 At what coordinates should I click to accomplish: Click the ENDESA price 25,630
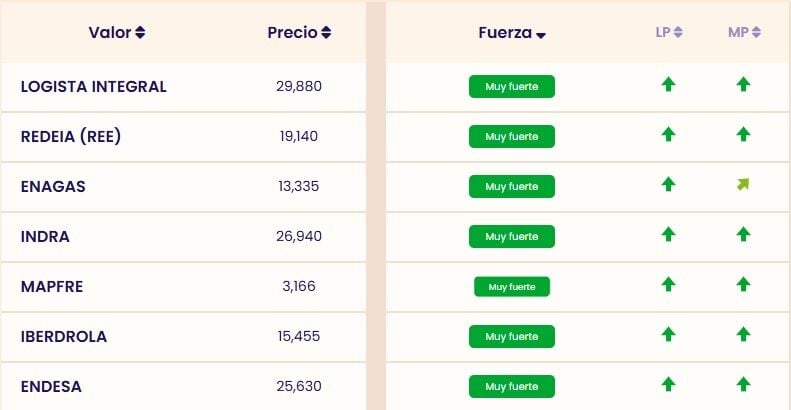point(299,386)
